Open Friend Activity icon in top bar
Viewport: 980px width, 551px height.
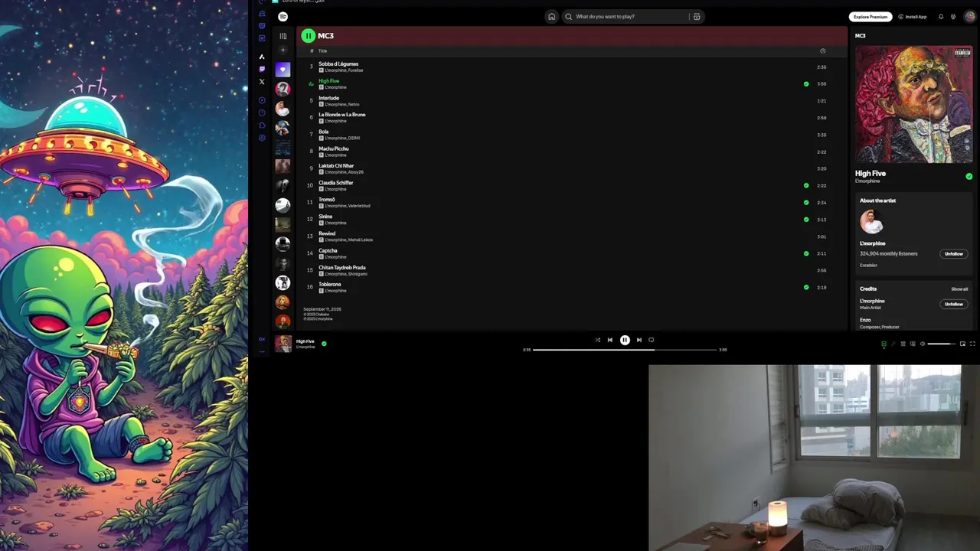pos(953,16)
